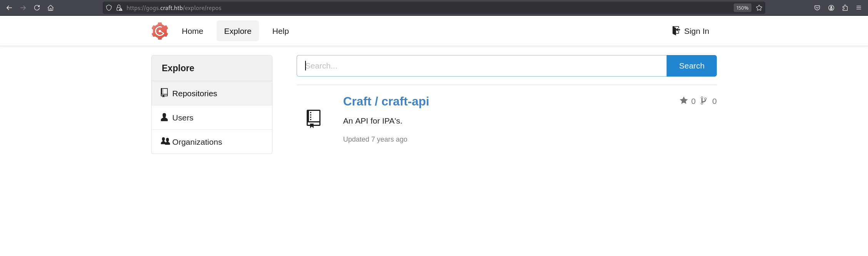Click the fork icon on craft-api
The image size is (868, 256).
pos(703,100)
